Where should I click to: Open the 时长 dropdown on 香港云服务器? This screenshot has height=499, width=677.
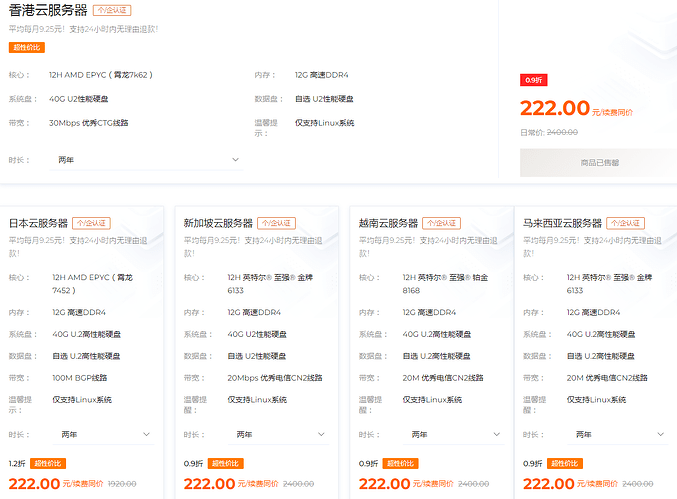pyautogui.click(x=146, y=160)
